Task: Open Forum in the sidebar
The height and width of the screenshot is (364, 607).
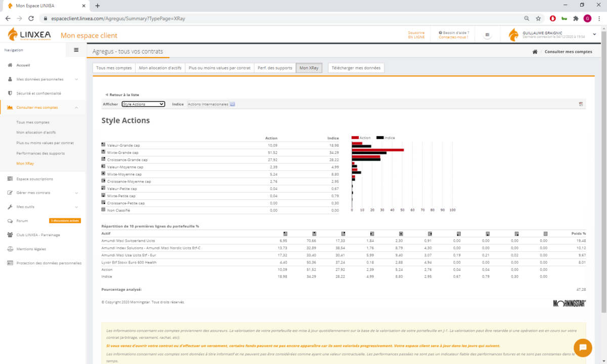Action: click(x=22, y=221)
